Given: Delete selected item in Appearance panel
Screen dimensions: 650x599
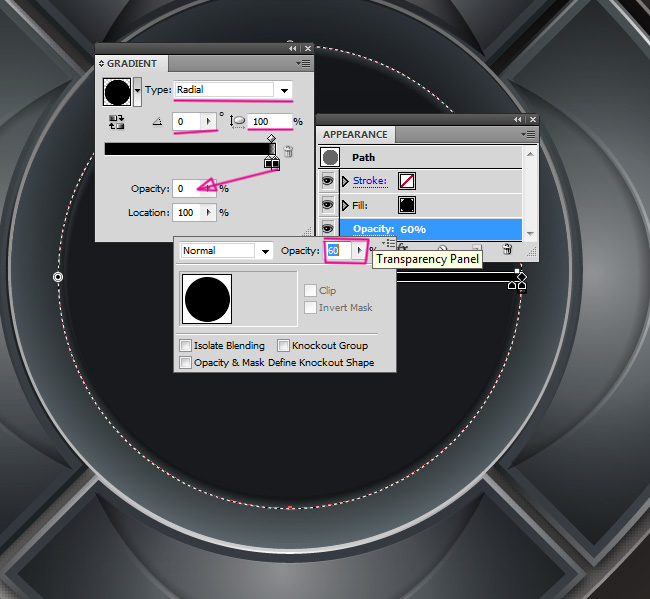Looking at the screenshot, I should [507, 249].
